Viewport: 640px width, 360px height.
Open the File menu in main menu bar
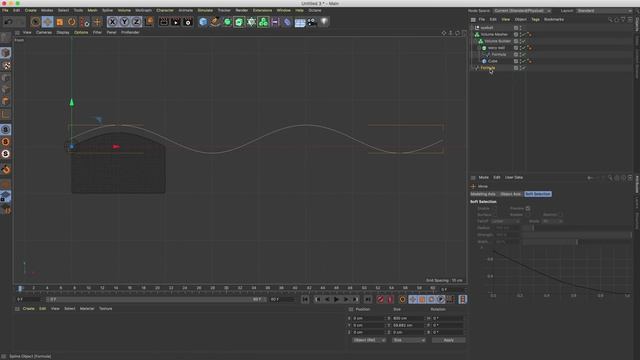click(5, 10)
